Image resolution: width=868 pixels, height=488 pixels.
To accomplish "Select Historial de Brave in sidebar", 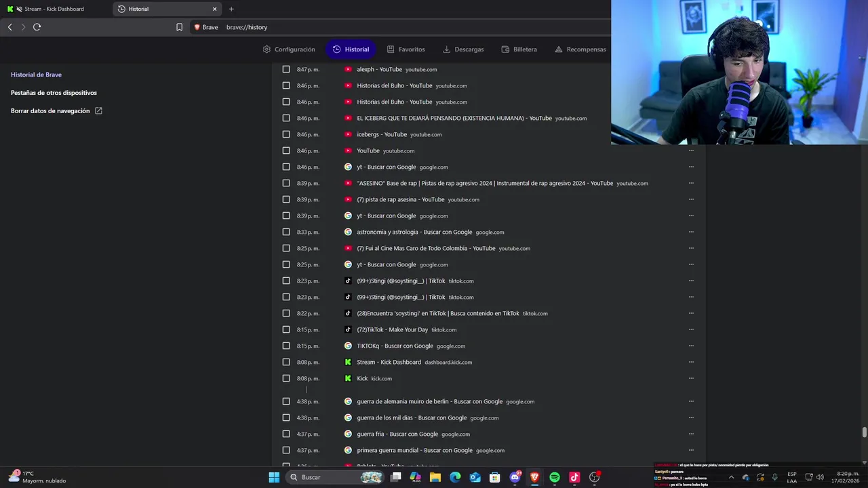I will 36,75.
